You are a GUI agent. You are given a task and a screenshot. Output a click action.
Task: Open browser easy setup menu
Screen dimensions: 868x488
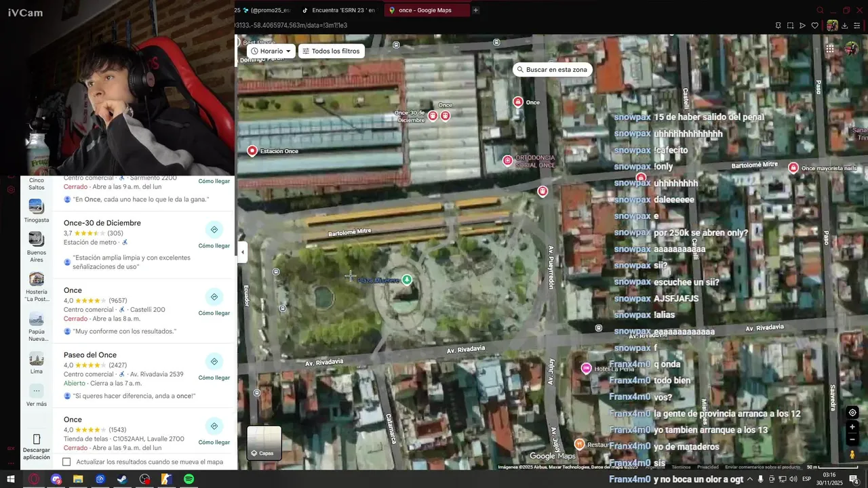[858, 26]
